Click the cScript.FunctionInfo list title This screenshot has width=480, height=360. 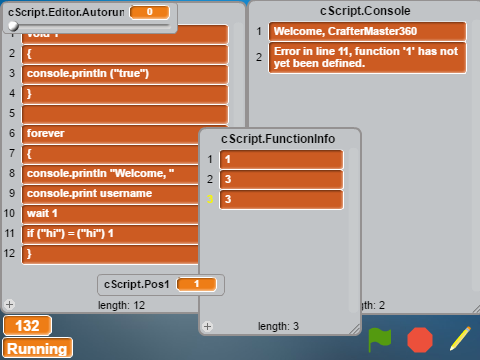click(x=278, y=139)
